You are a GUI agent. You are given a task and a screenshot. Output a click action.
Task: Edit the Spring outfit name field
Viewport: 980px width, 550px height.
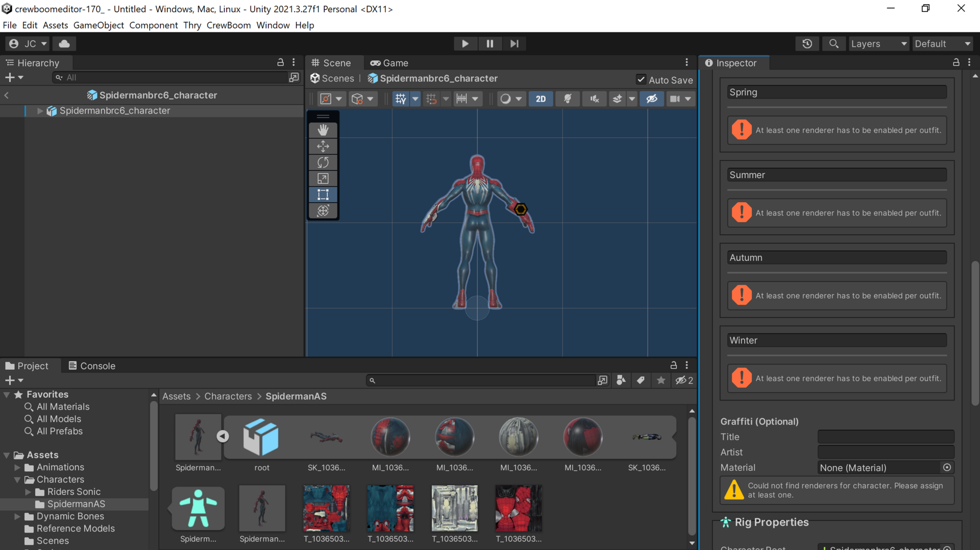tap(837, 92)
